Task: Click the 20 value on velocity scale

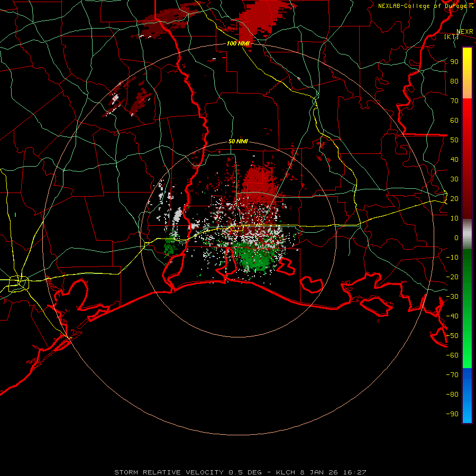Action: [454, 198]
